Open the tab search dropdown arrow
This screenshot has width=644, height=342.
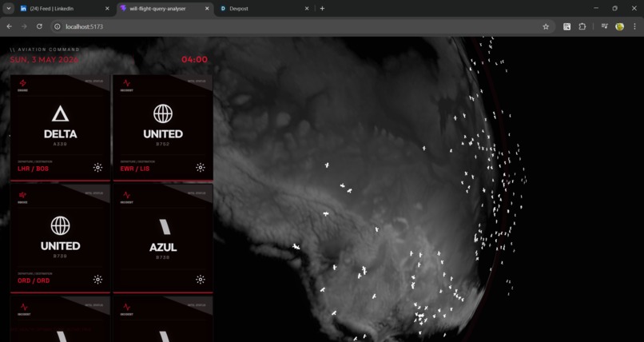(8, 8)
